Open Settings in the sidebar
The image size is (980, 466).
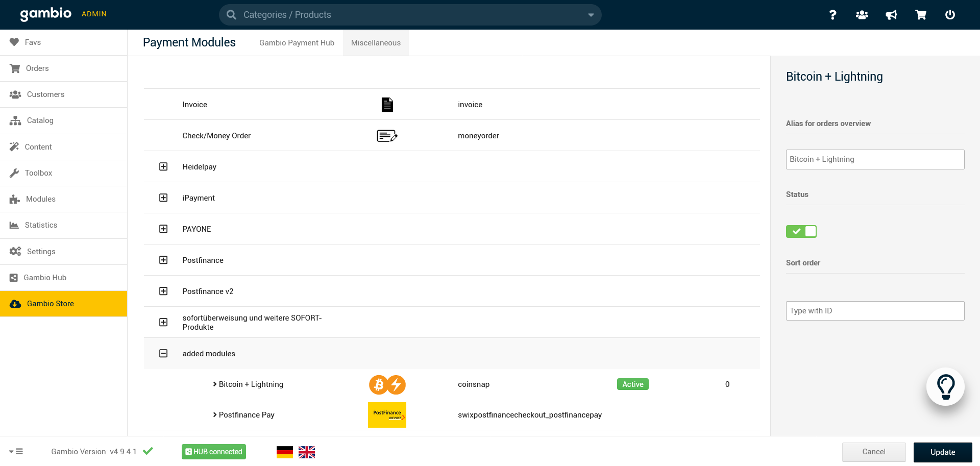coord(63,252)
